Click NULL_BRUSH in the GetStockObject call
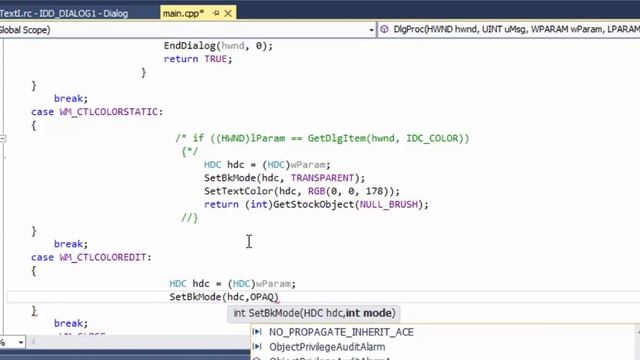 pyautogui.click(x=389, y=204)
